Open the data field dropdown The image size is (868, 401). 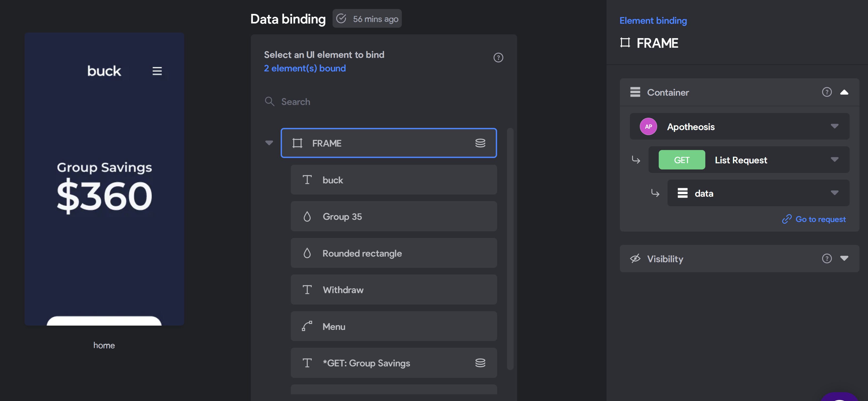pyautogui.click(x=758, y=193)
